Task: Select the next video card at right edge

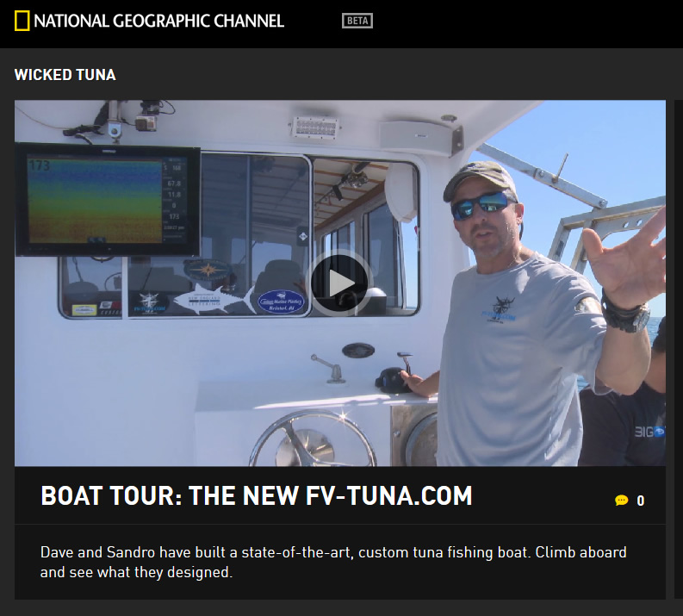Action: pyautogui.click(x=678, y=350)
